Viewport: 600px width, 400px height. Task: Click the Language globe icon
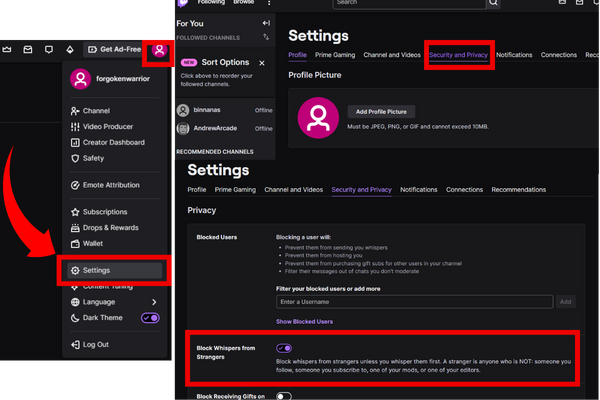click(75, 302)
